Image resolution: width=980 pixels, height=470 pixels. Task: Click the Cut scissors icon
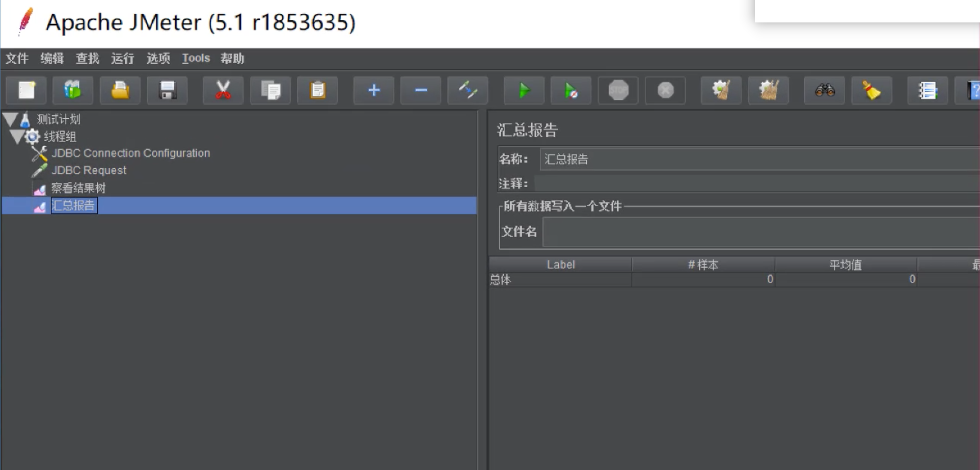[x=223, y=91]
